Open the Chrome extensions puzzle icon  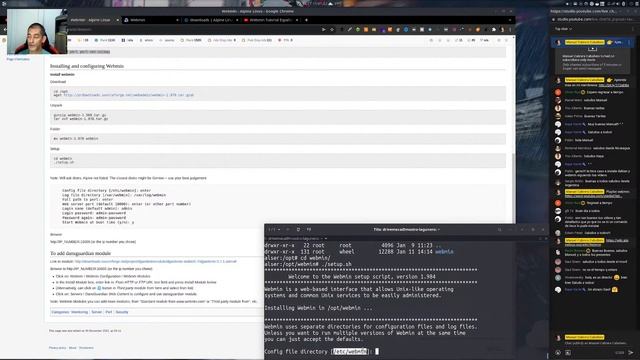click(494, 29)
